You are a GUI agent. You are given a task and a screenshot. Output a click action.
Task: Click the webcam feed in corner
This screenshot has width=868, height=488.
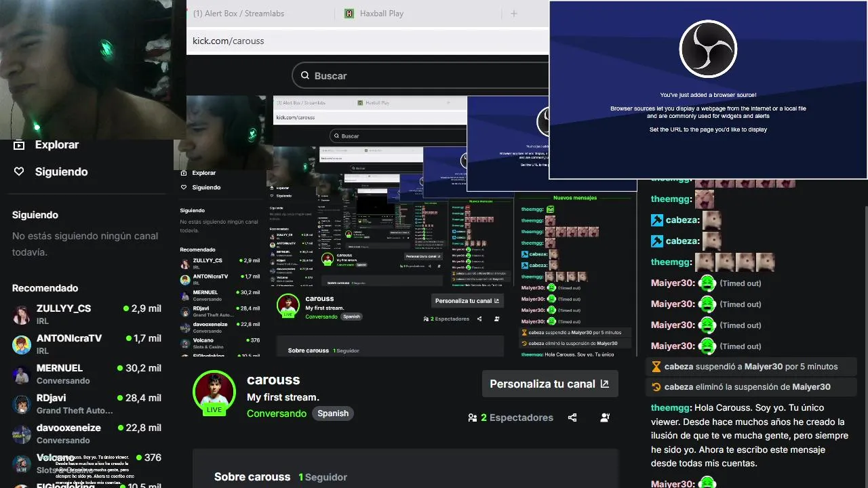(93, 69)
